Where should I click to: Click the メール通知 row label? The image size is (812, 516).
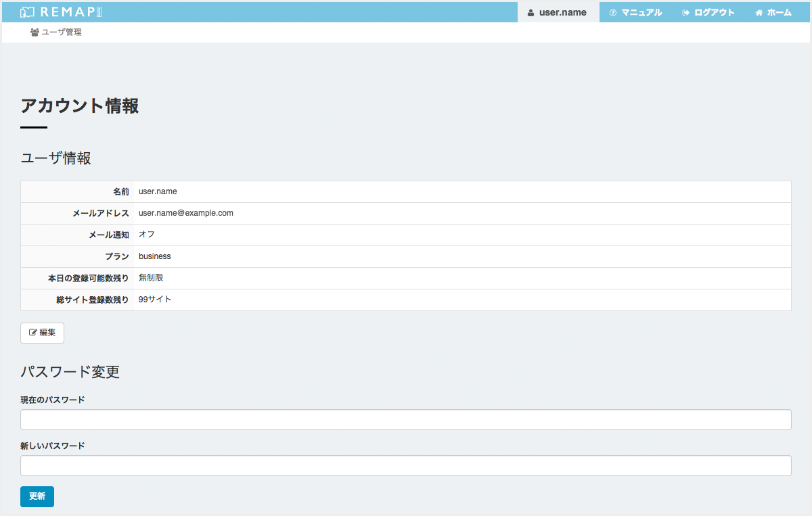(x=109, y=235)
